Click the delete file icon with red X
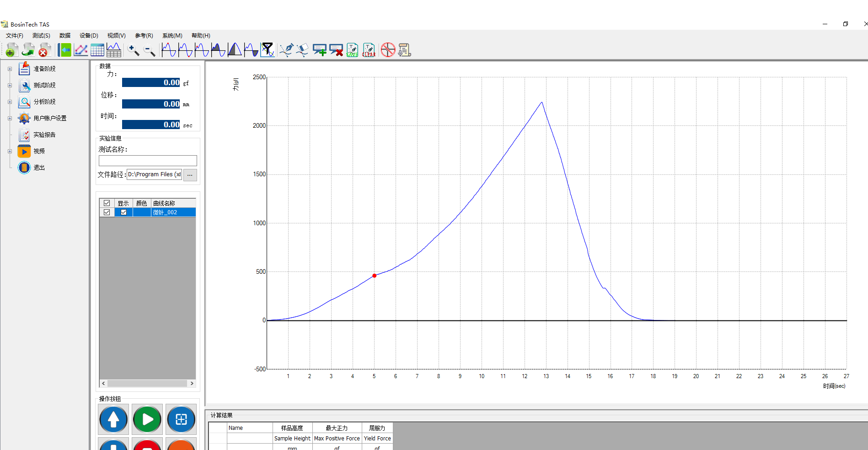Screen dimensions: 868x450 [x=44, y=50]
